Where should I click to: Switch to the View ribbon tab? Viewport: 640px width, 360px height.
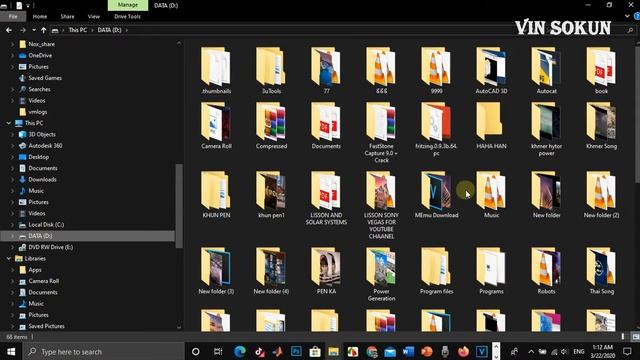point(93,16)
